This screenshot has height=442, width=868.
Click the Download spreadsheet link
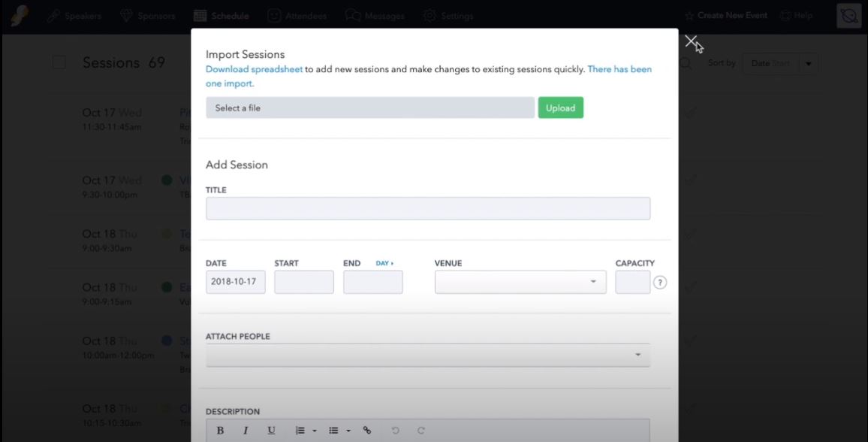click(254, 69)
